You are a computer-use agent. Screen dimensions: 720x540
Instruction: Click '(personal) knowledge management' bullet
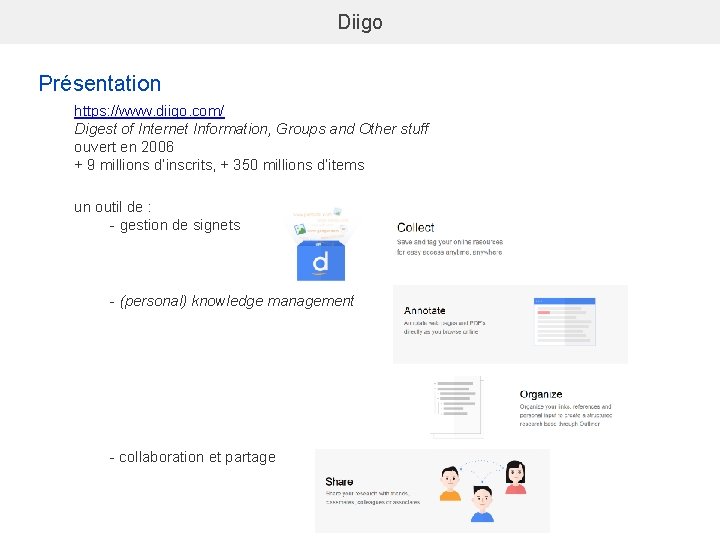coord(232,301)
